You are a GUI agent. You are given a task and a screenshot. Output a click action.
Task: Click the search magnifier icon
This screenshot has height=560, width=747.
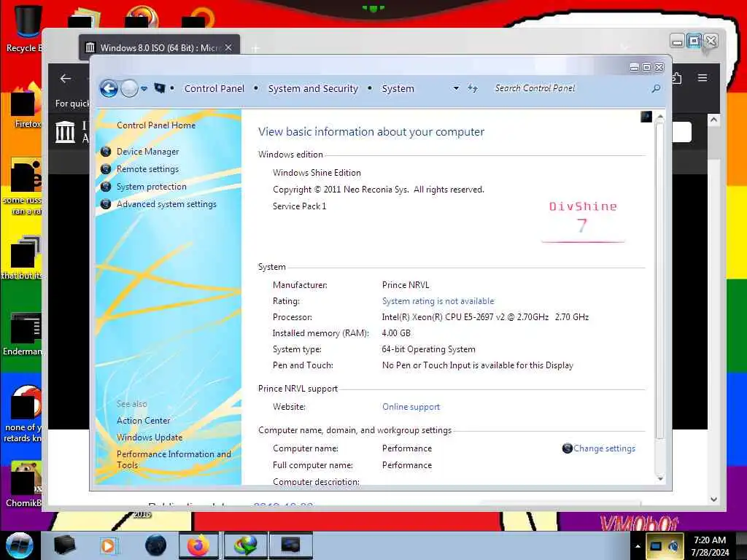[656, 88]
